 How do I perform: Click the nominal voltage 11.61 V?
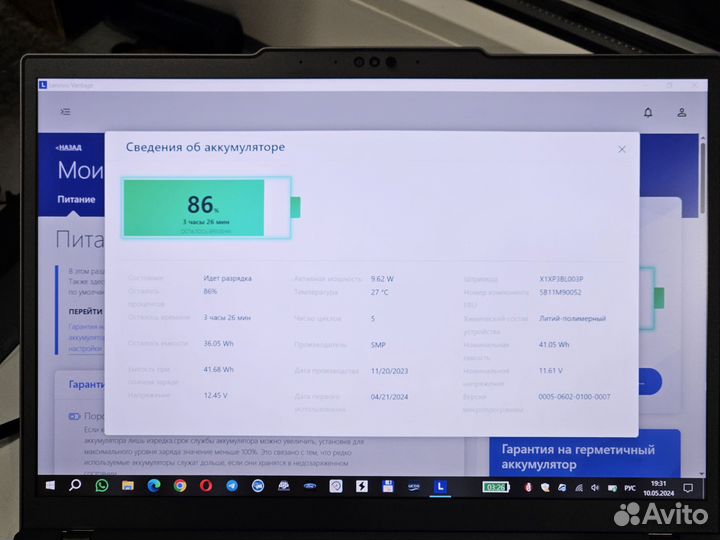[551, 371]
